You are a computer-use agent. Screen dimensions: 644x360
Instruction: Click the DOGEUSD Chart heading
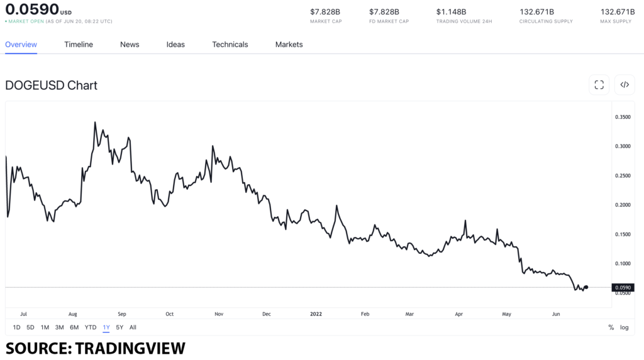pos(52,85)
